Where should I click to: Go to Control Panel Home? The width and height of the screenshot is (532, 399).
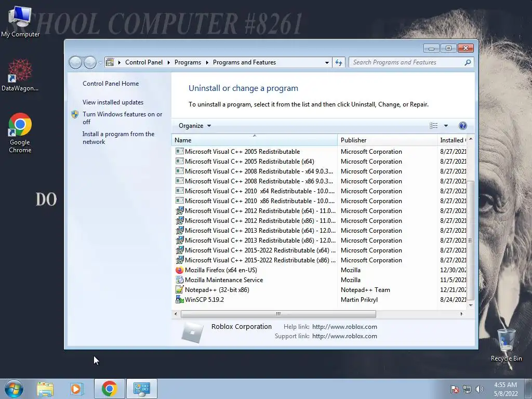[x=111, y=84]
